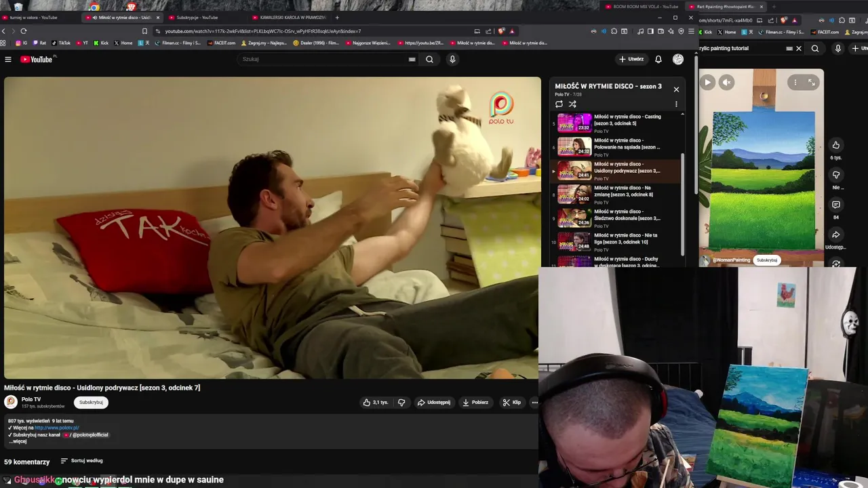Viewport: 868px width, 488px height.
Task: Play the Shorts video in right window
Action: coord(707,82)
